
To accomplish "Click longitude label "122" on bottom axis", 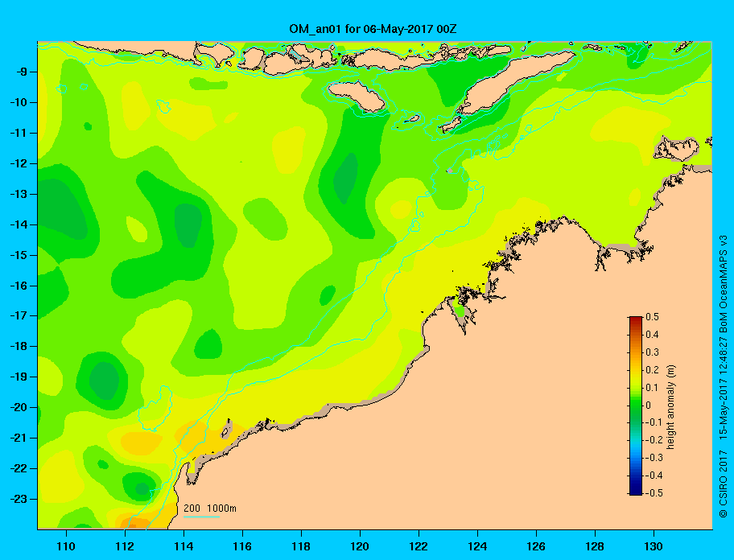I will [419, 546].
